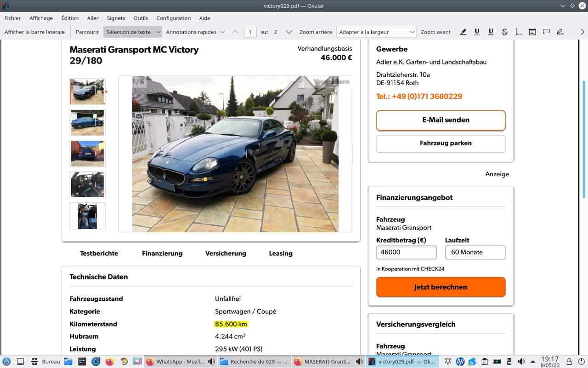
Task: Open the Affichage menu
Action: pos(41,18)
